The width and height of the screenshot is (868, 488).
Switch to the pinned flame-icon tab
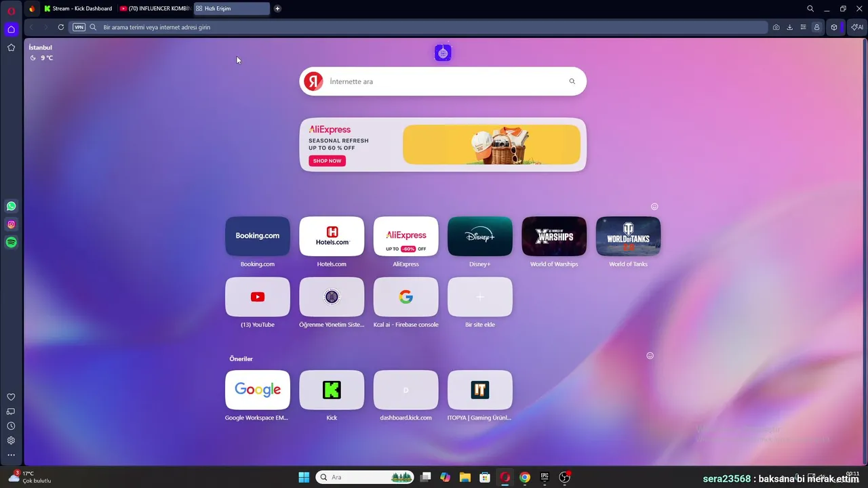click(x=31, y=9)
